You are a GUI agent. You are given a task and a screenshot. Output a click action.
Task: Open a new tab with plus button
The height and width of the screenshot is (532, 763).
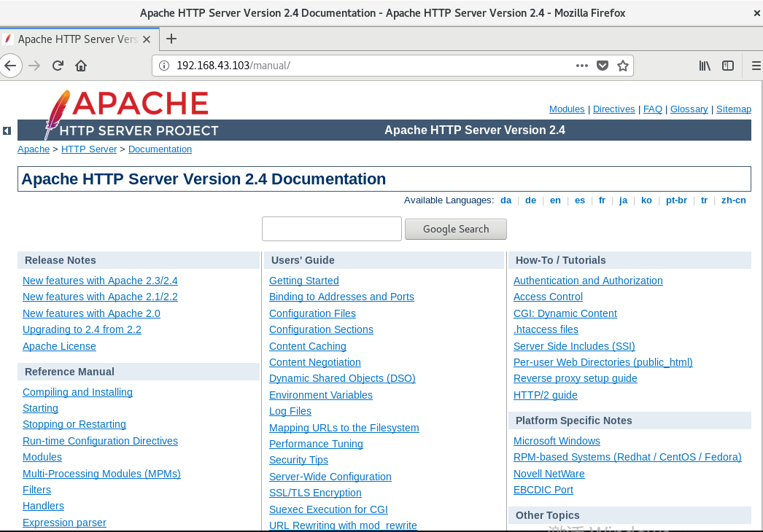pos(171,39)
